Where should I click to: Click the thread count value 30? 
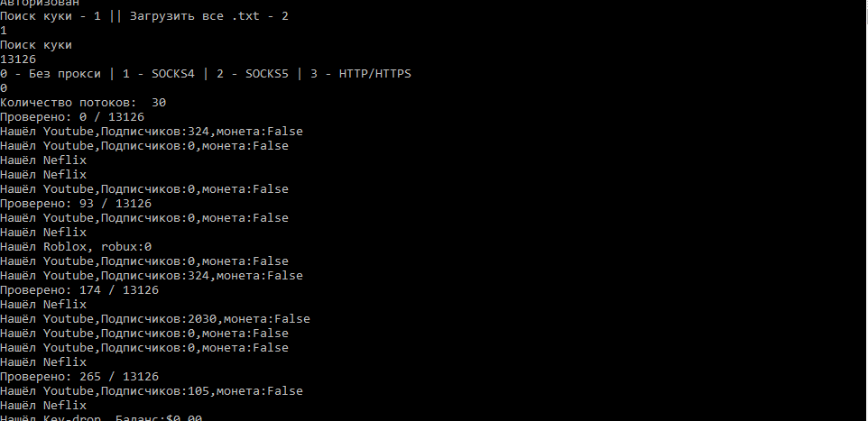[x=159, y=102]
